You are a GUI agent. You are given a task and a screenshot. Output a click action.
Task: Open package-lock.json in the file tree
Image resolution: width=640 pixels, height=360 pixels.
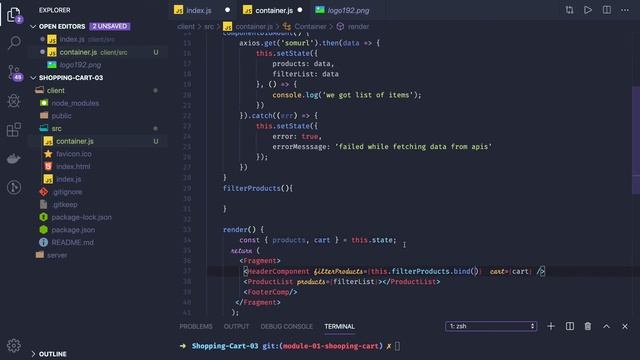[98, 217]
